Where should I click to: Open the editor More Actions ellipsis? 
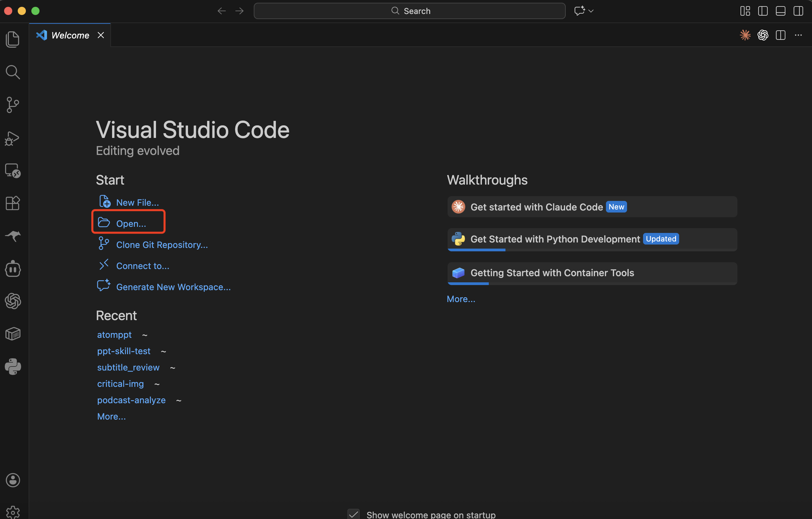[798, 35]
